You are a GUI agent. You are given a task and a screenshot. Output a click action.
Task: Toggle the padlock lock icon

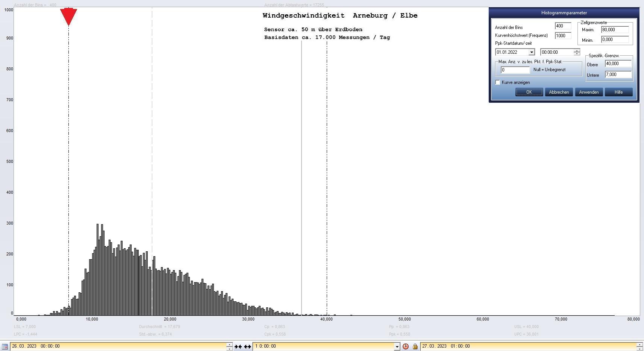coord(415,346)
